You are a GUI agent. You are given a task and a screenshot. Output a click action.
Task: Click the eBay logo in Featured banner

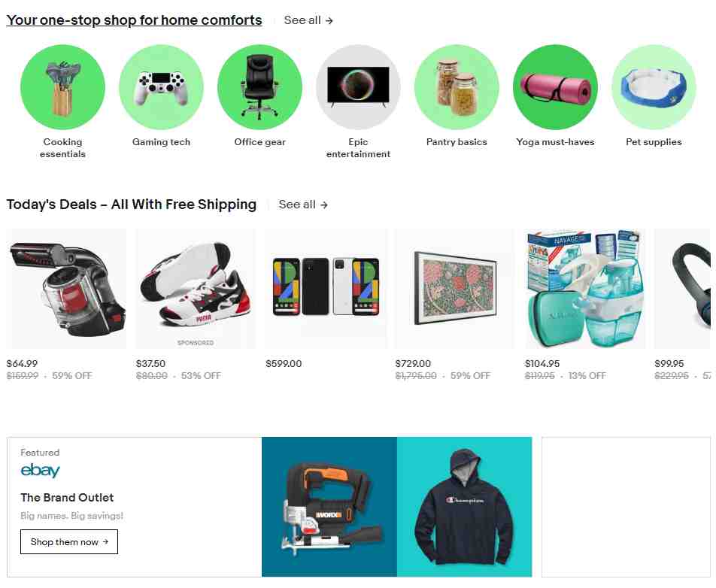[40, 471]
